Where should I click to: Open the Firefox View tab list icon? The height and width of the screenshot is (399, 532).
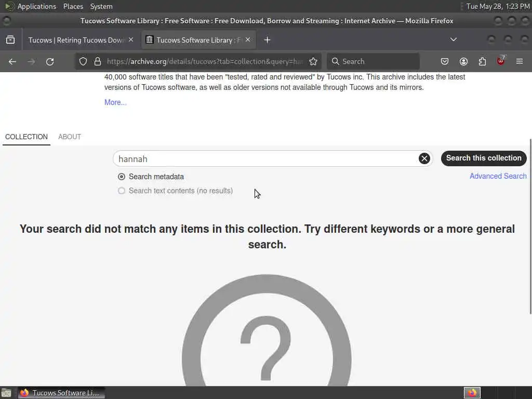(10, 39)
